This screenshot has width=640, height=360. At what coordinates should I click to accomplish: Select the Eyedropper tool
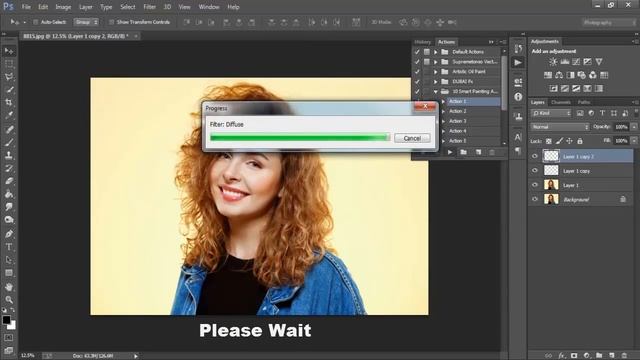9,115
